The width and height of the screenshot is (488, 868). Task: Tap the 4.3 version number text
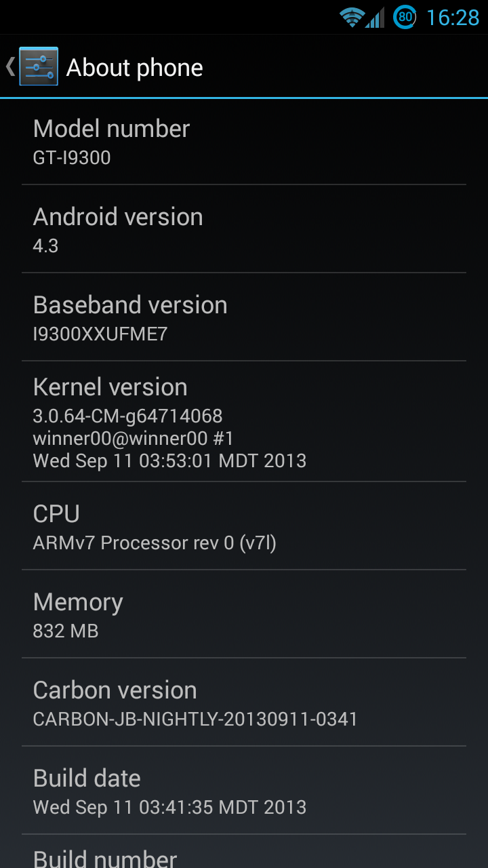[x=46, y=246]
